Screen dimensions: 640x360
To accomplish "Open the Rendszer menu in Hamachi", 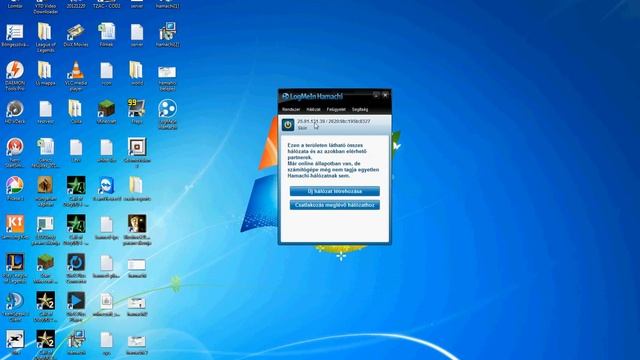I will tap(291, 109).
